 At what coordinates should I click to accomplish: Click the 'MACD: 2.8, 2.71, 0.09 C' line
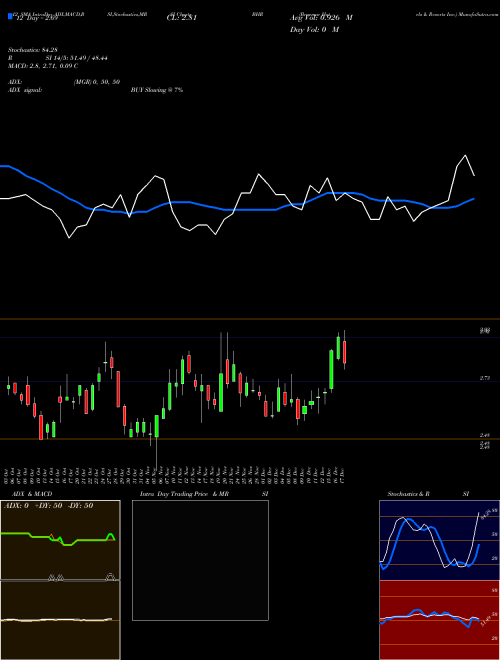(x=43, y=66)
